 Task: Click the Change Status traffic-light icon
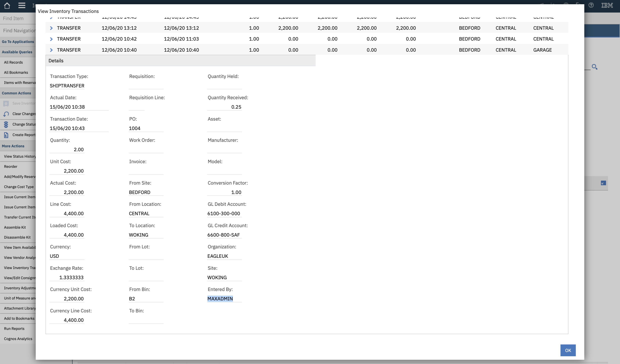6,124
